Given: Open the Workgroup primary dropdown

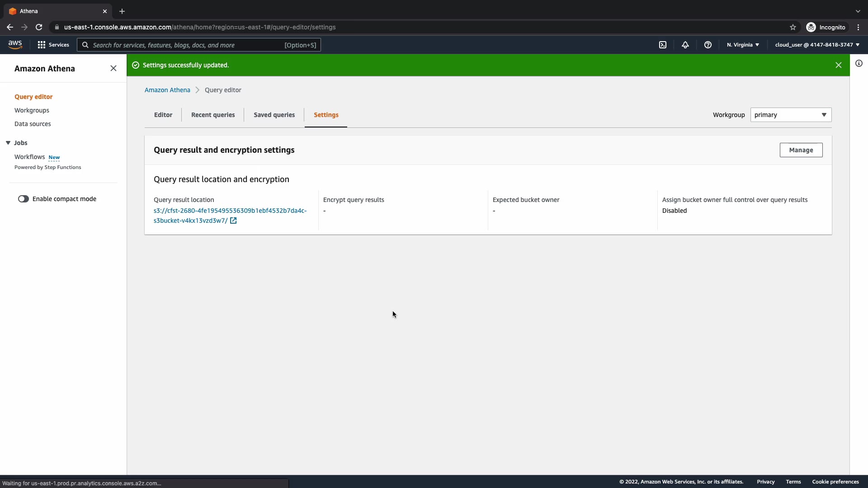Looking at the screenshot, I should point(791,115).
